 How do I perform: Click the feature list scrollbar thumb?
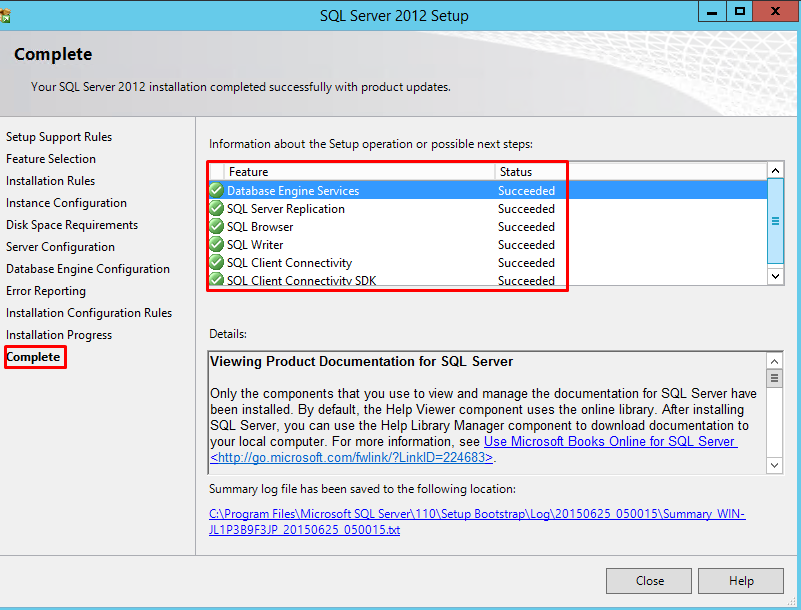(x=775, y=221)
